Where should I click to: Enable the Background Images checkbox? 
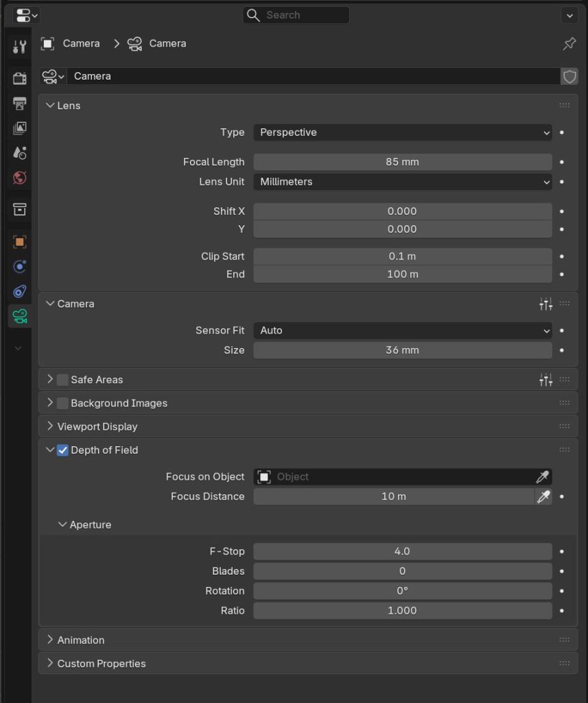point(62,403)
